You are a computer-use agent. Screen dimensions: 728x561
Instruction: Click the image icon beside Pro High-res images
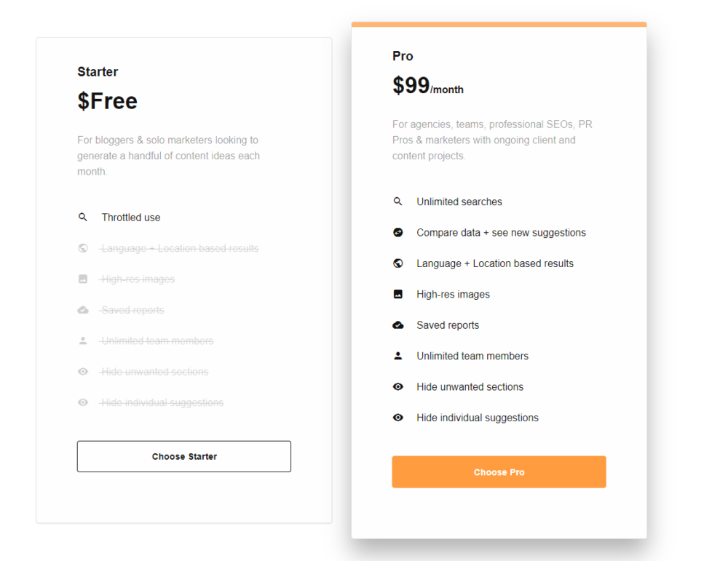pyautogui.click(x=397, y=294)
